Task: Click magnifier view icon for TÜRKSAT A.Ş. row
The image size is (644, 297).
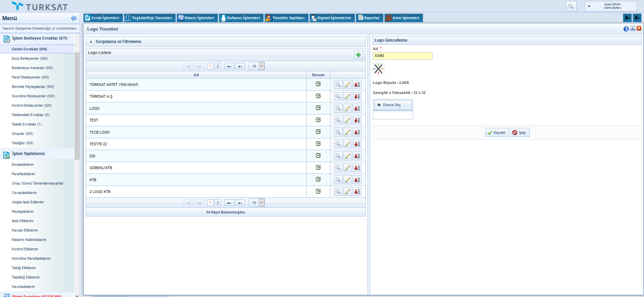Action: (338, 96)
